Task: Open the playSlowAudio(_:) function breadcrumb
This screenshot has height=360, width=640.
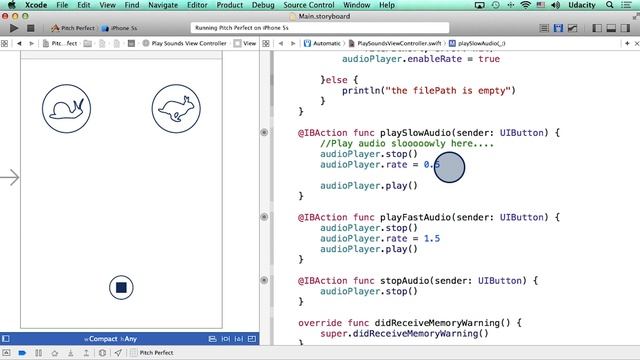Action: pyautogui.click(x=477, y=43)
